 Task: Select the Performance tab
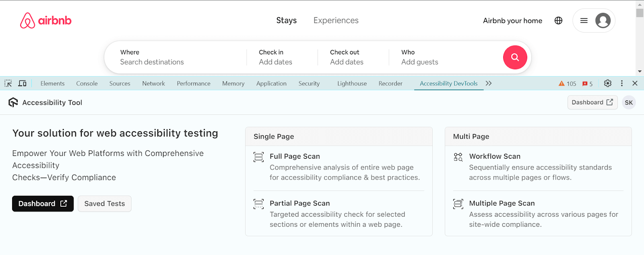tap(194, 83)
